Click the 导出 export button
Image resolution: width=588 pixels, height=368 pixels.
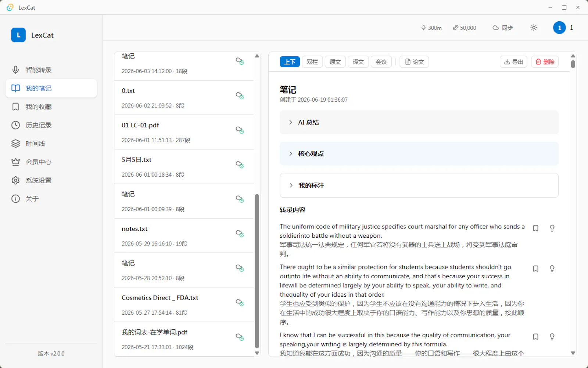click(513, 62)
